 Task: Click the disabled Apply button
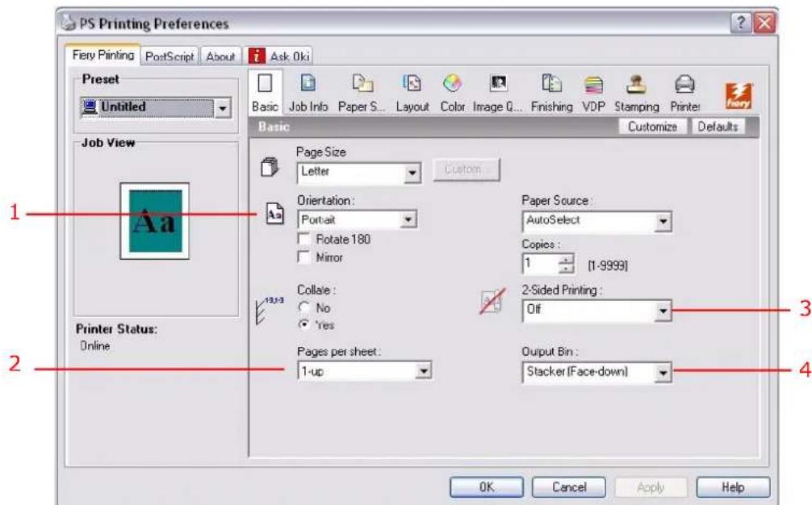click(651, 487)
